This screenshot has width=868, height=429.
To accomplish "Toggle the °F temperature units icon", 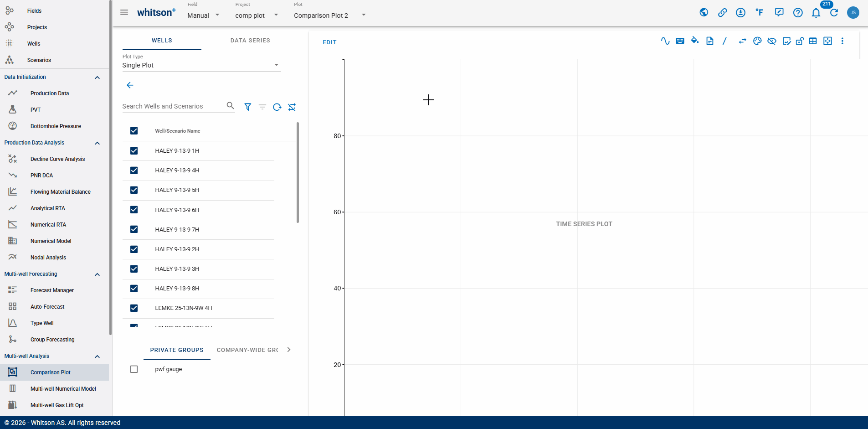I will 760,12.
